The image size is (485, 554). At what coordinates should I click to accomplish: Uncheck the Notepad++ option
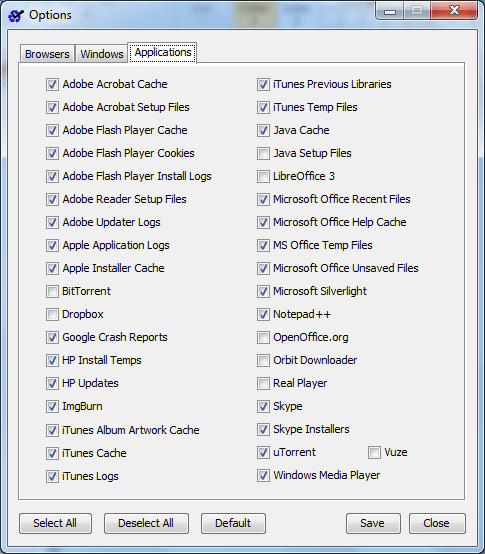pyautogui.click(x=263, y=315)
